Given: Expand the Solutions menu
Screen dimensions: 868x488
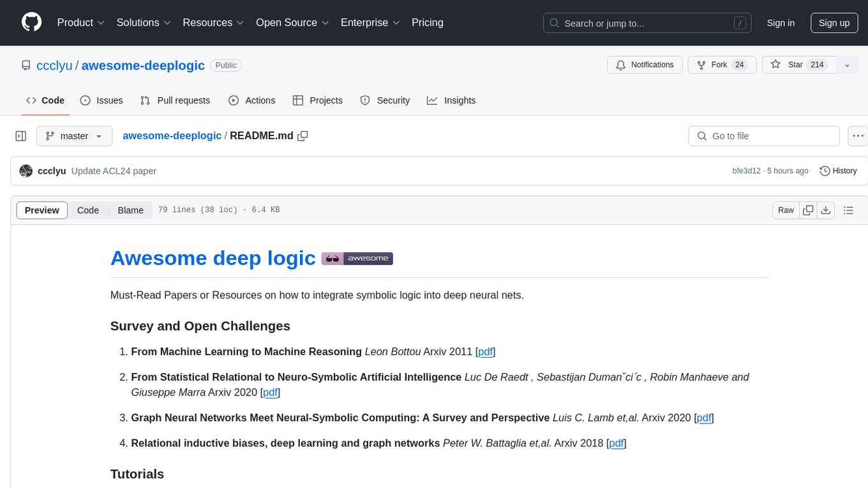Looking at the screenshot, I should pyautogui.click(x=144, y=22).
